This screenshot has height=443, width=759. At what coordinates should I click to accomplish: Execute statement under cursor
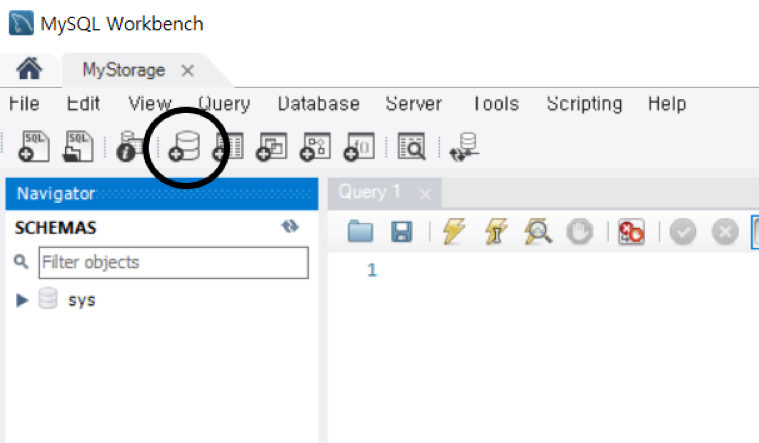pos(496,231)
